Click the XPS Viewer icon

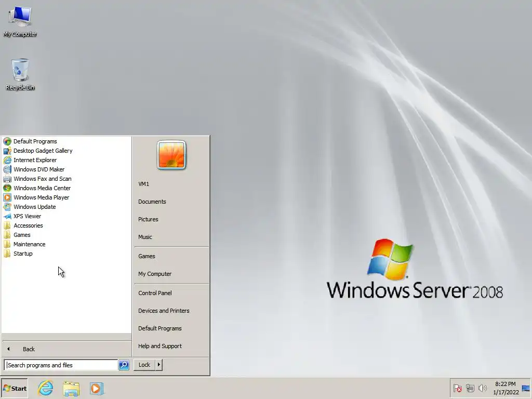[7, 216]
